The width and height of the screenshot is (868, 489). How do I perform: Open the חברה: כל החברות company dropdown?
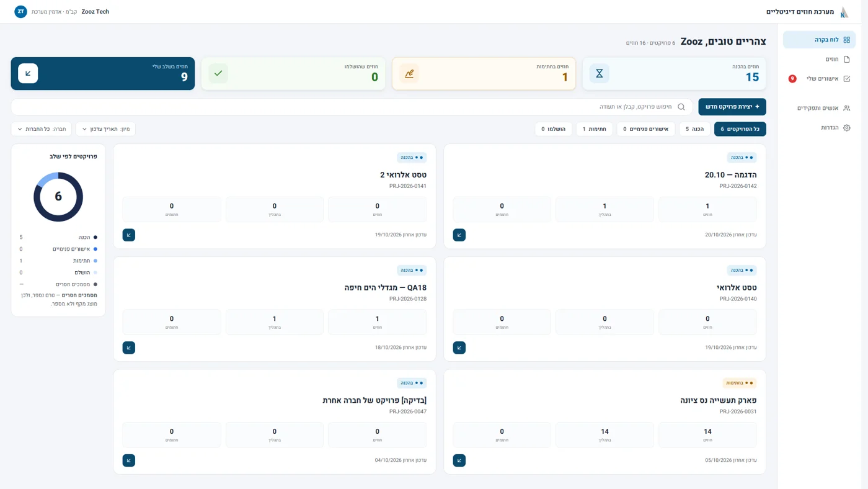click(x=42, y=129)
